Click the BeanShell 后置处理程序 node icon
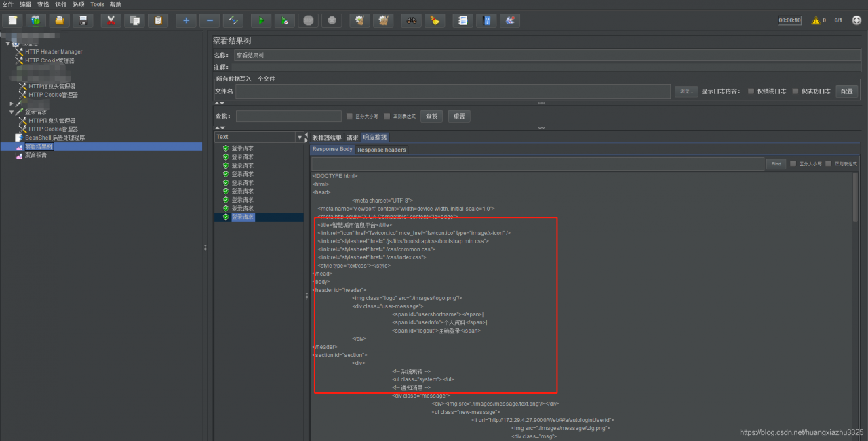The height and width of the screenshot is (441, 868). (19, 138)
